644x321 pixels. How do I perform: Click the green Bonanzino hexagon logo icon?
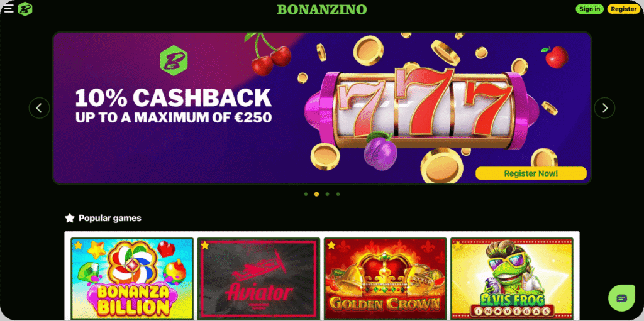(25, 9)
